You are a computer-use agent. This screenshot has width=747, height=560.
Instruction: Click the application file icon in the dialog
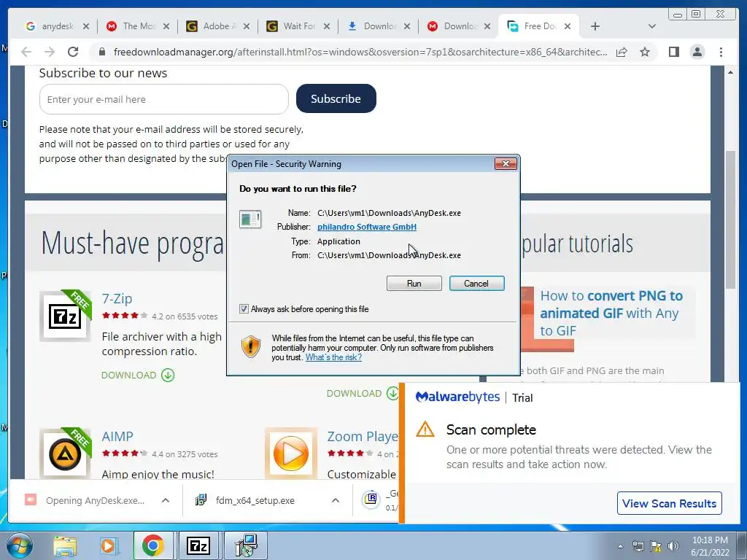[x=250, y=219]
